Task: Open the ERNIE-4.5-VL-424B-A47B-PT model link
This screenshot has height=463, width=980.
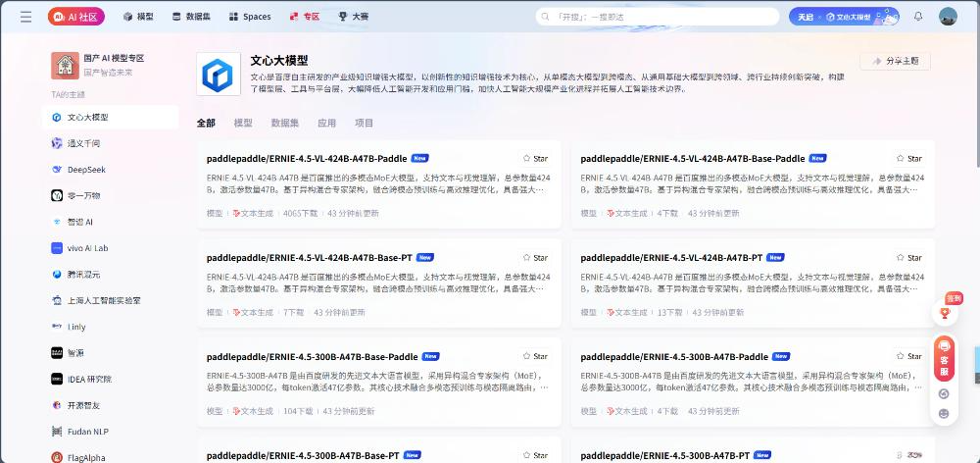Action: coord(671,257)
